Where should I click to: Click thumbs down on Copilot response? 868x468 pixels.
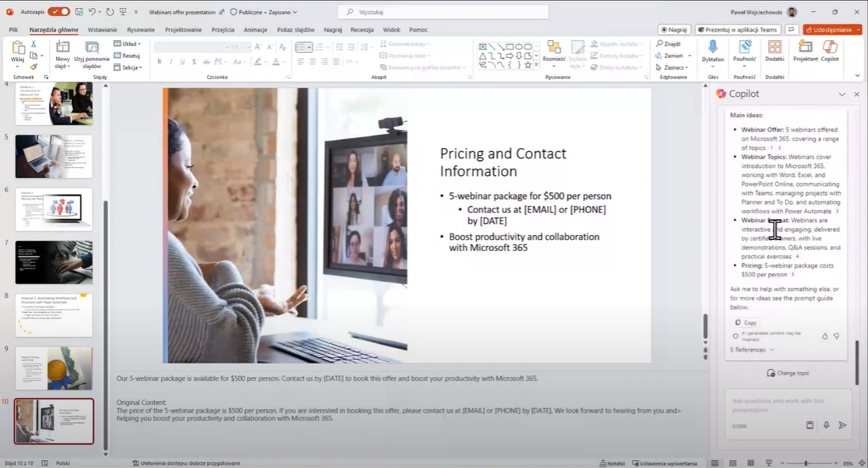(836, 337)
